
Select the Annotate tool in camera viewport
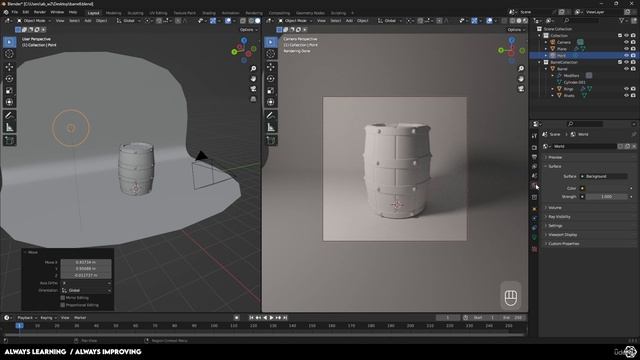point(271,116)
